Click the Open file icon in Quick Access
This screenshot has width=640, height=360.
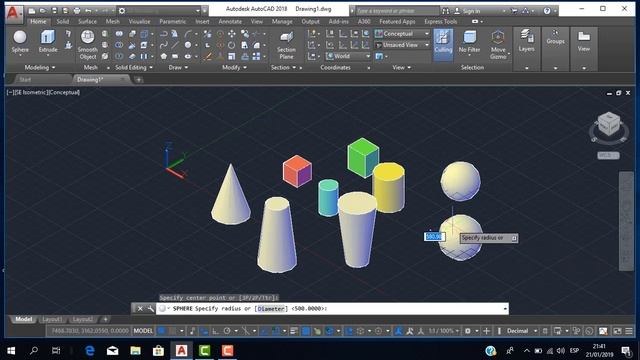coord(43,11)
